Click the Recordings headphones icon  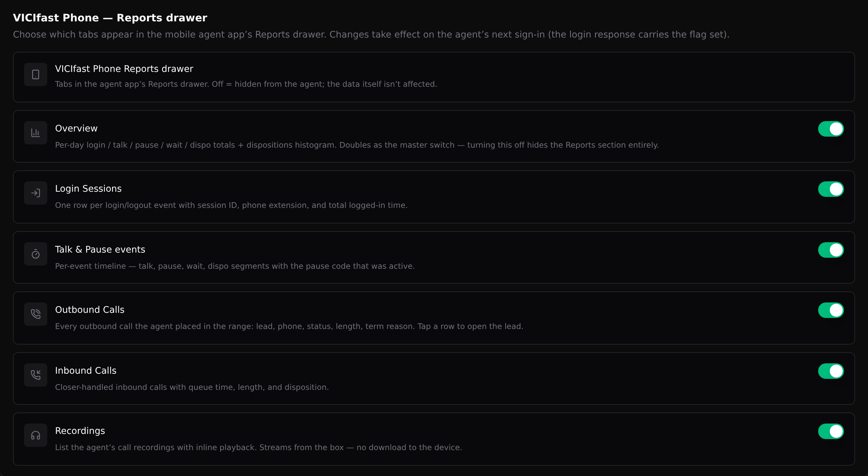pyautogui.click(x=35, y=435)
